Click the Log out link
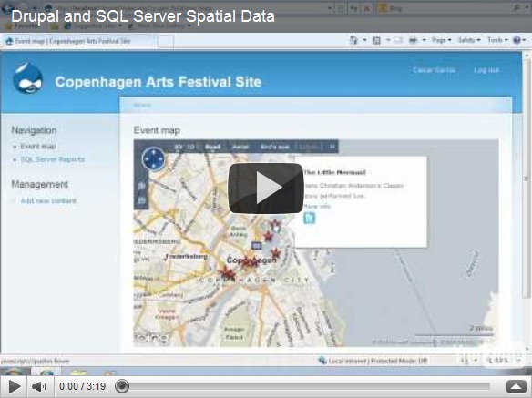 pyautogui.click(x=486, y=70)
